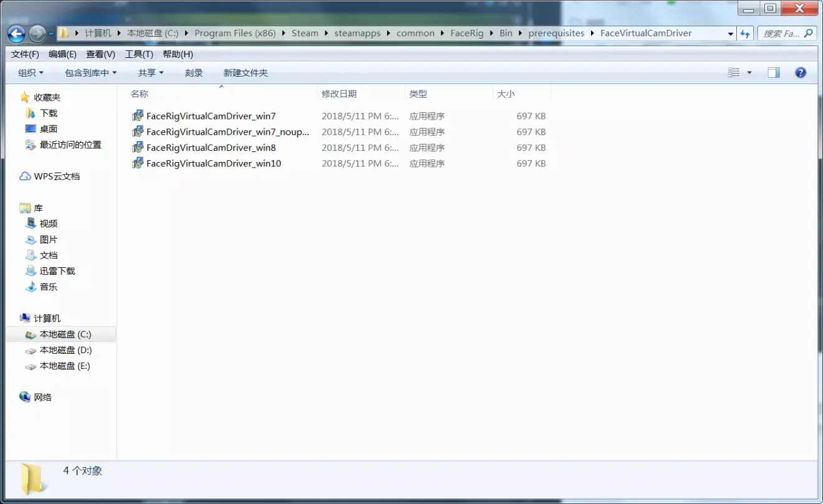Sort by the 大小 column header
The height and width of the screenshot is (504, 823).
[506, 93]
